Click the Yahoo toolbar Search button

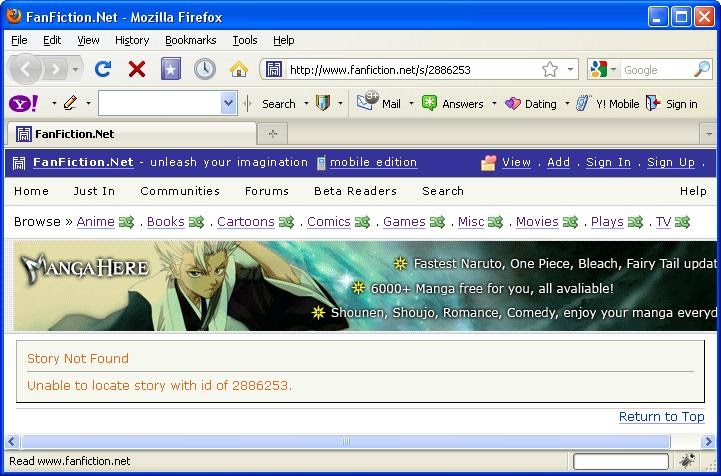(x=279, y=104)
